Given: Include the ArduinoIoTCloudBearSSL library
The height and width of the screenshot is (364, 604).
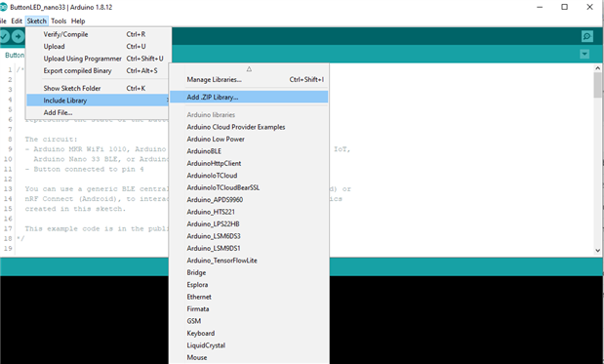Looking at the screenshot, I should (249, 187).
